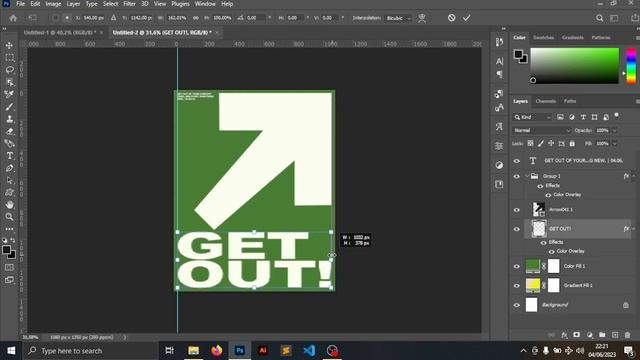Select the Horizontal Type tool
640x360 pixels.
pos(9,156)
